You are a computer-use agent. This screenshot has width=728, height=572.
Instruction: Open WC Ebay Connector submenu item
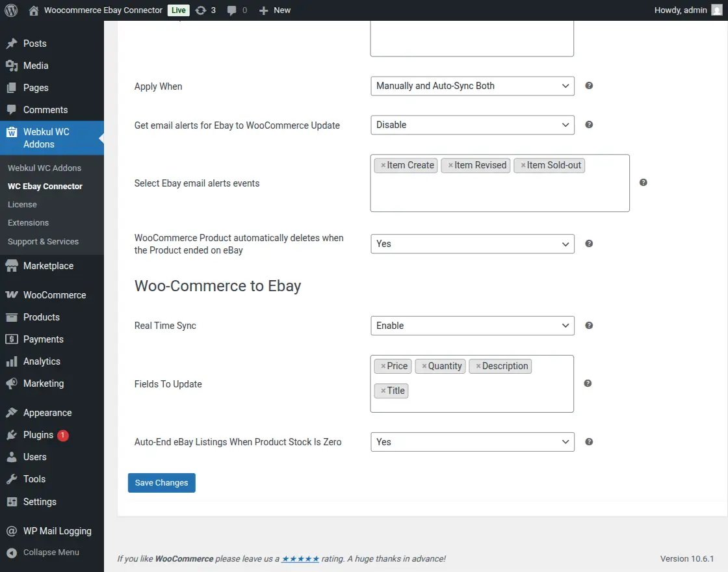(45, 186)
